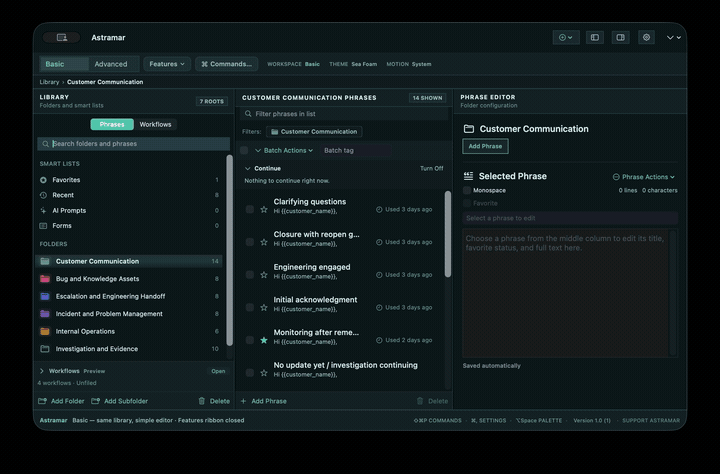Select the Phrases tab in Library
The image size is (720, 474).
tap(112, 124)
